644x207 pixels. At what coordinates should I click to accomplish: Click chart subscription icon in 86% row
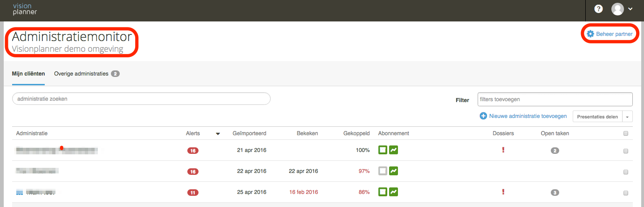pos(394,192)
